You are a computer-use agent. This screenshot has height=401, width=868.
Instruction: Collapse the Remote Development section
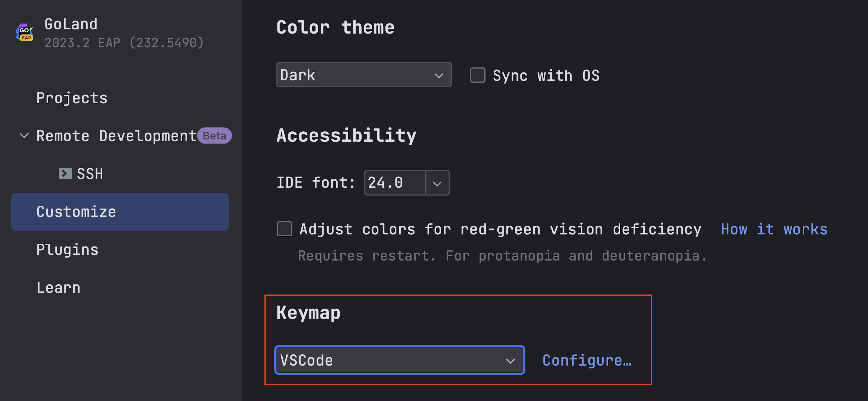(x=24, y=136)
